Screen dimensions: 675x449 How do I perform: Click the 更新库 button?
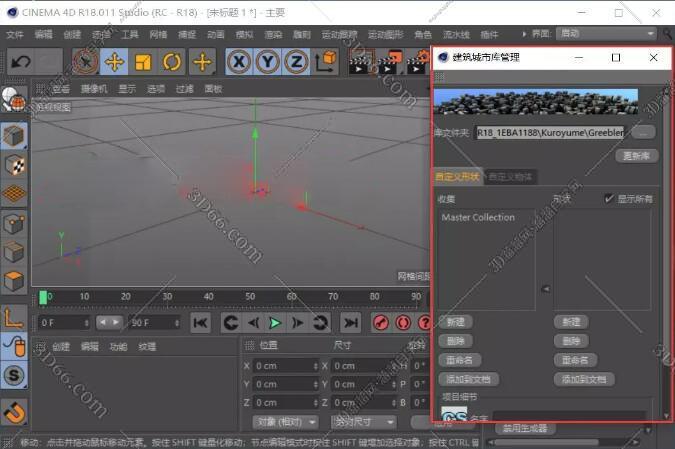(637, 156)
